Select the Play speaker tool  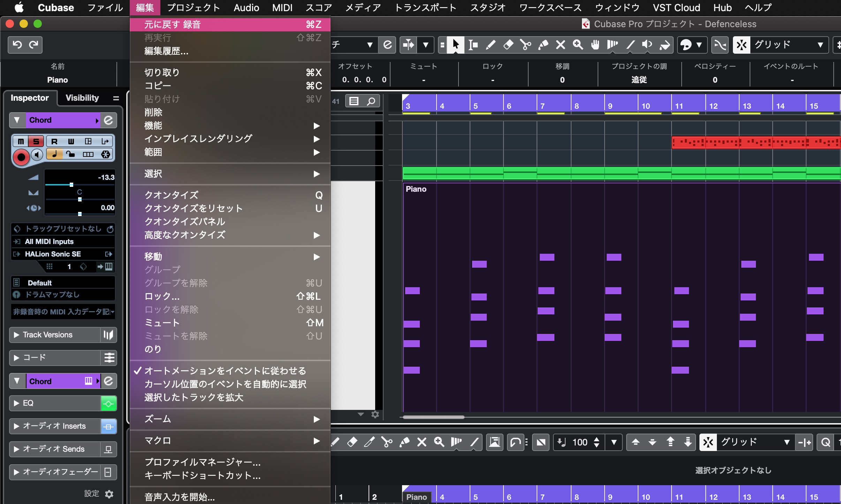[647, 45]
